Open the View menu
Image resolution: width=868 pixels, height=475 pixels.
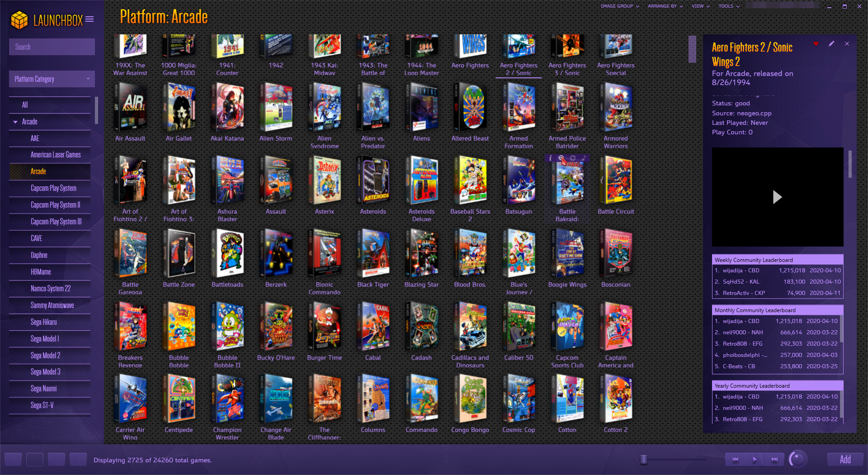[701, 6]
